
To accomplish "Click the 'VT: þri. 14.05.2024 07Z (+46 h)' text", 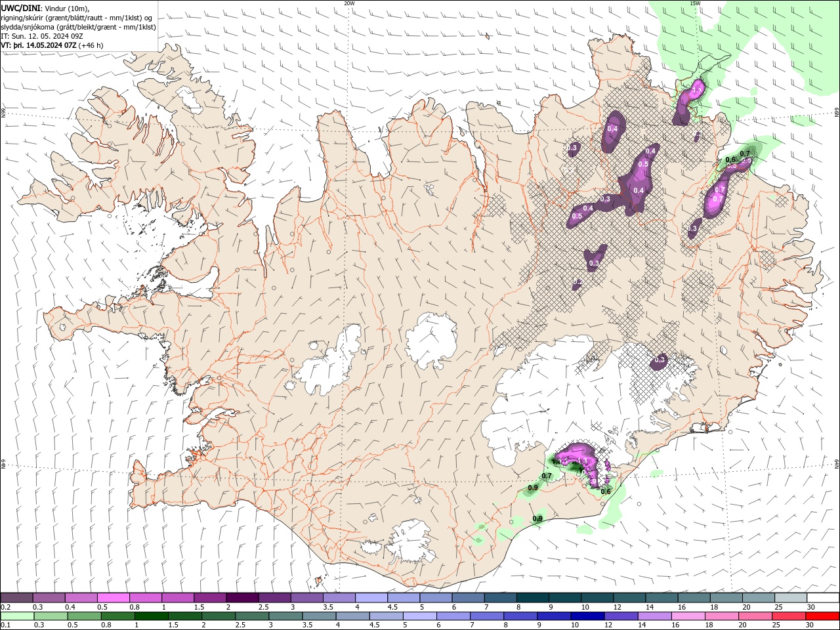I will point(52,45).
